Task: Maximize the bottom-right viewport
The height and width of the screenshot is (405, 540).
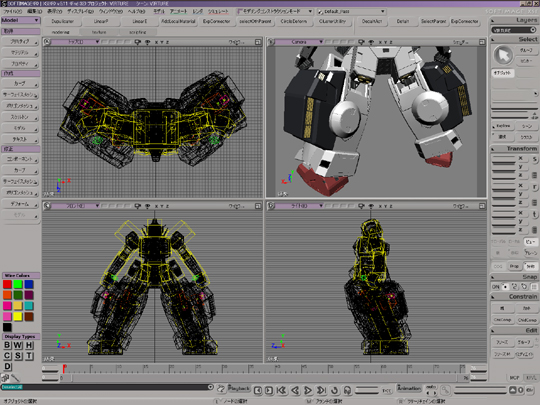Action: (482, 206)
